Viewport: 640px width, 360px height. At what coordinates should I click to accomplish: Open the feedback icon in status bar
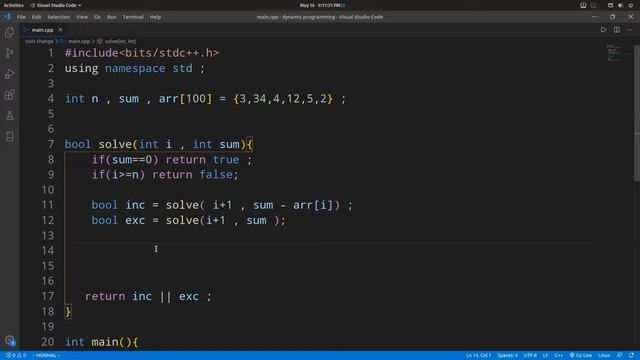620,355
